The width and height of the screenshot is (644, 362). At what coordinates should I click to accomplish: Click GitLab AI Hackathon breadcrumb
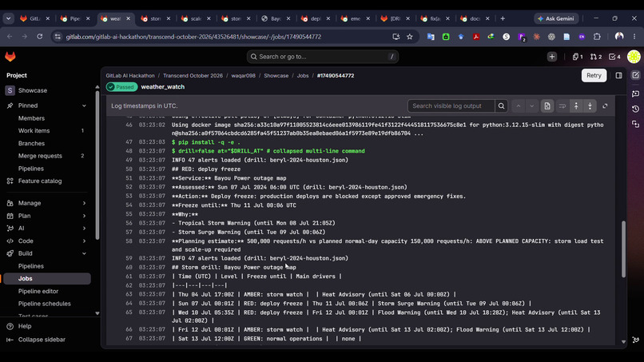[130, 76]
